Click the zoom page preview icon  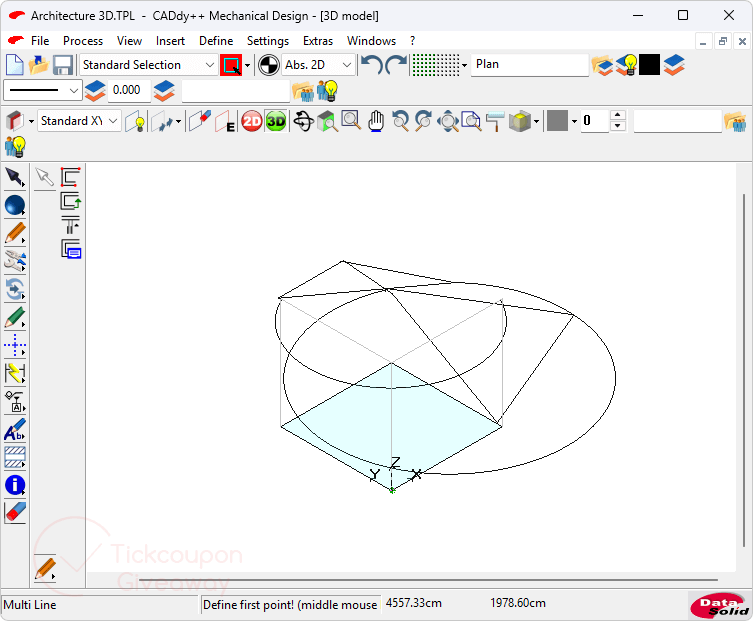pos(472,121)
